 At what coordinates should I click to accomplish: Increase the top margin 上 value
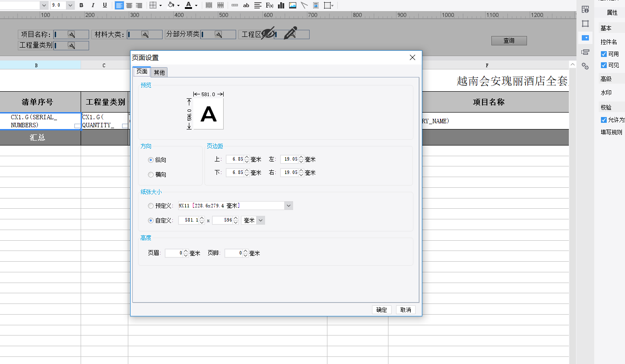click(x=247, y=158)
